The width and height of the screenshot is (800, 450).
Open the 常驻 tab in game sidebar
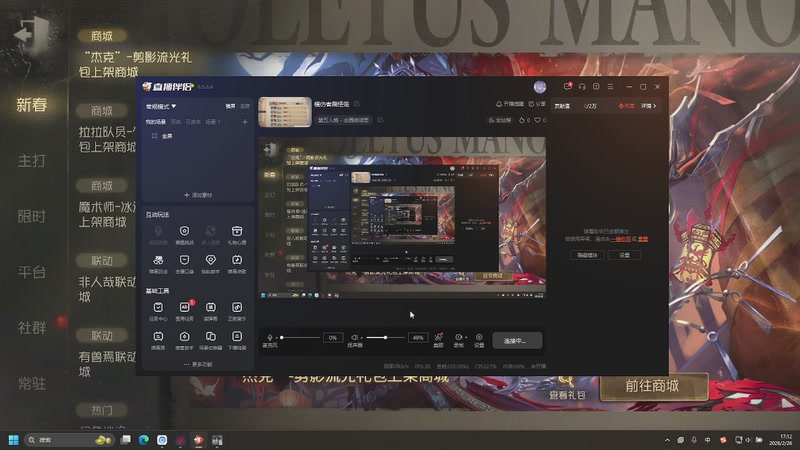[32, 383]
